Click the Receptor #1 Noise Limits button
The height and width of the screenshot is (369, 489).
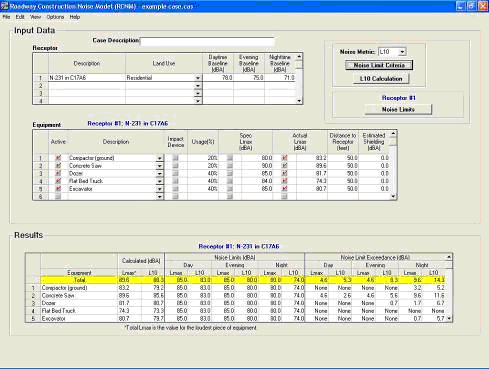coord(398,109)
